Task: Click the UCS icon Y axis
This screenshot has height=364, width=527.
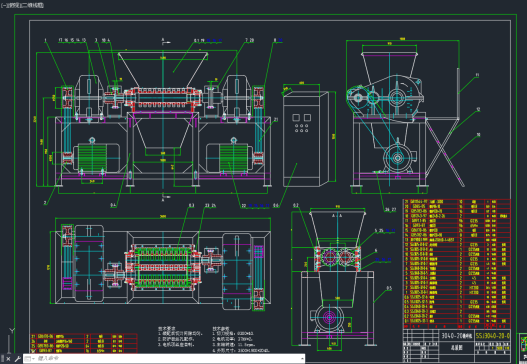Action: (x=12, y=331)
